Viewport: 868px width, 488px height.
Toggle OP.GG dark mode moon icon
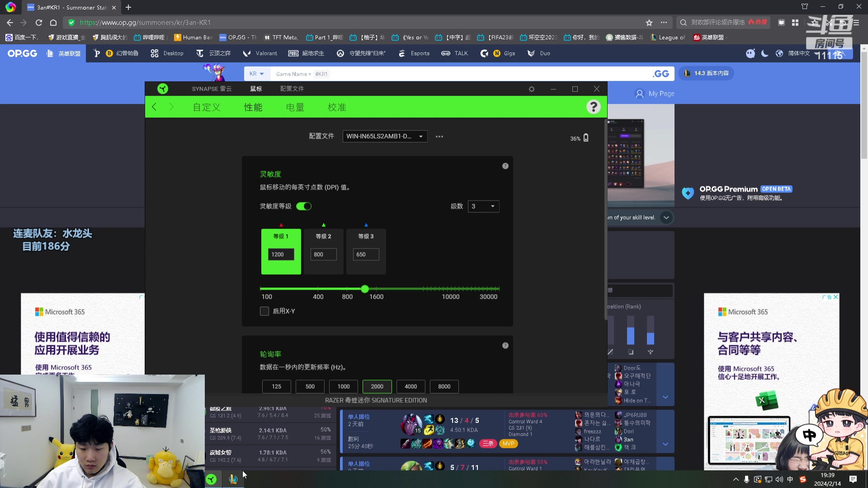click(765, 53)
